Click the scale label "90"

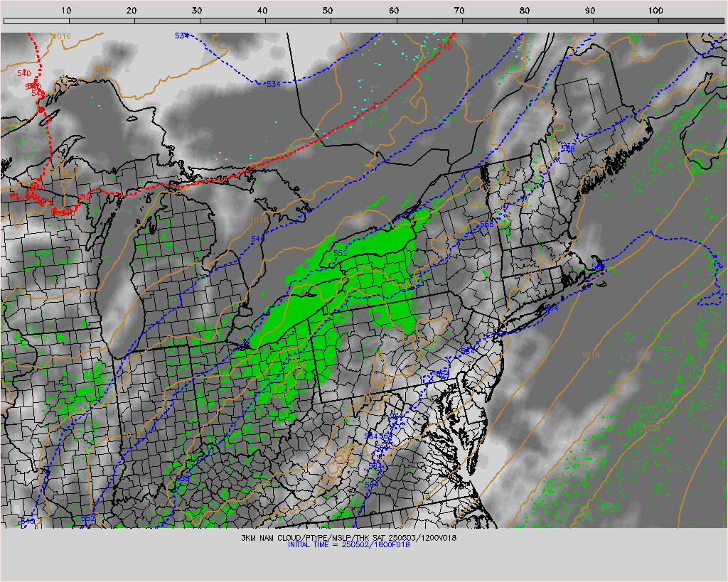click(590, 10)
